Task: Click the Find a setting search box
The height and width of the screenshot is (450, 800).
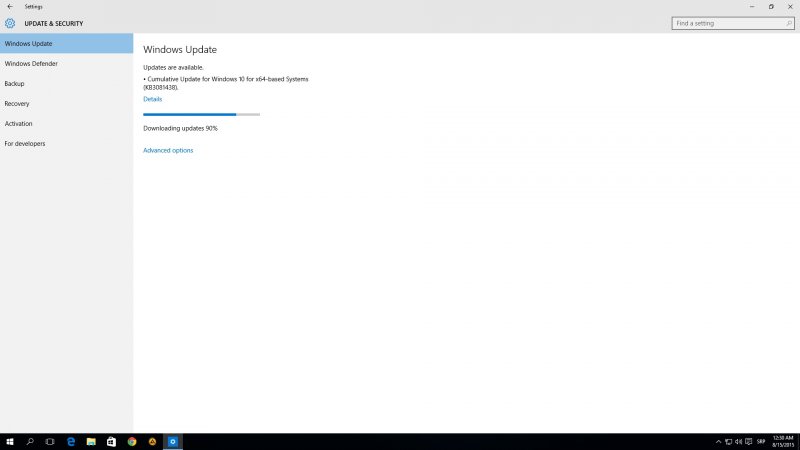Action: click(x=733, y=23)
